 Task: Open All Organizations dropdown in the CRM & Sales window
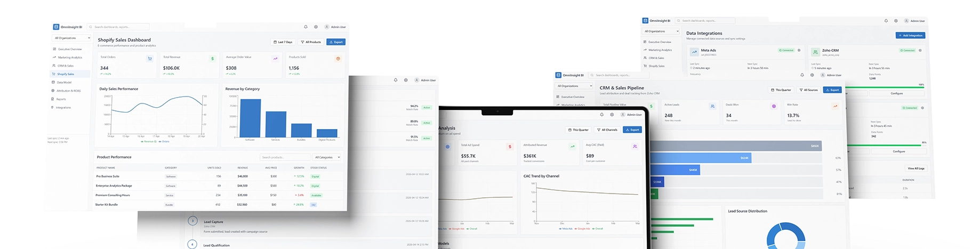(x=574, y=86)
